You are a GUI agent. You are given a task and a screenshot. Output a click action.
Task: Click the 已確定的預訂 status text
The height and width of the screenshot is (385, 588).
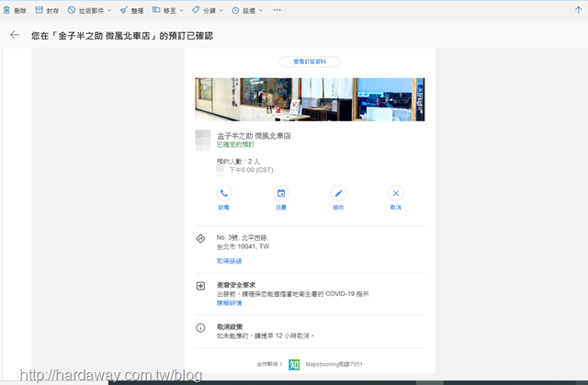tap(235, 144)
